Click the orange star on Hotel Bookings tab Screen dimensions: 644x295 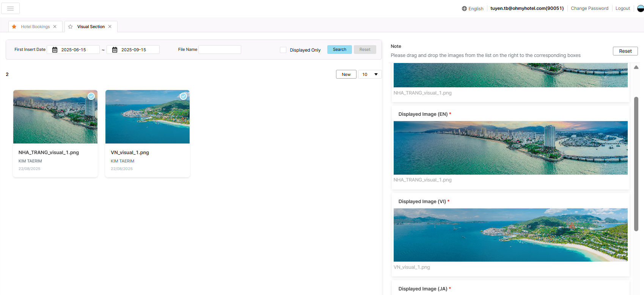click(14, 27)
